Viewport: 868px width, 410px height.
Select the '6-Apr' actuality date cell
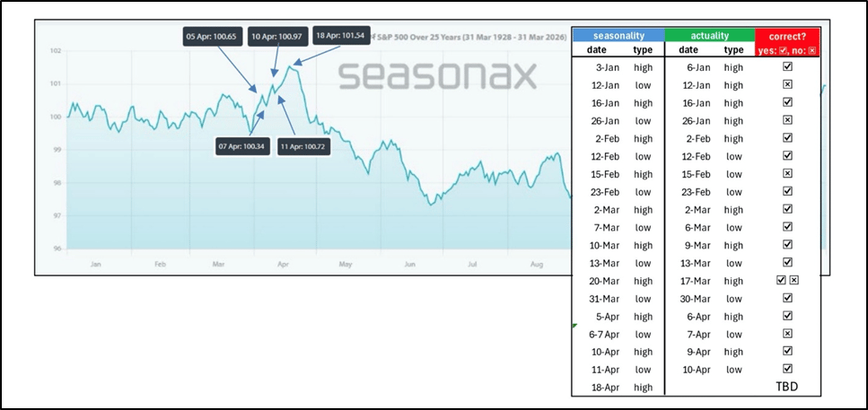coord(697,317)
